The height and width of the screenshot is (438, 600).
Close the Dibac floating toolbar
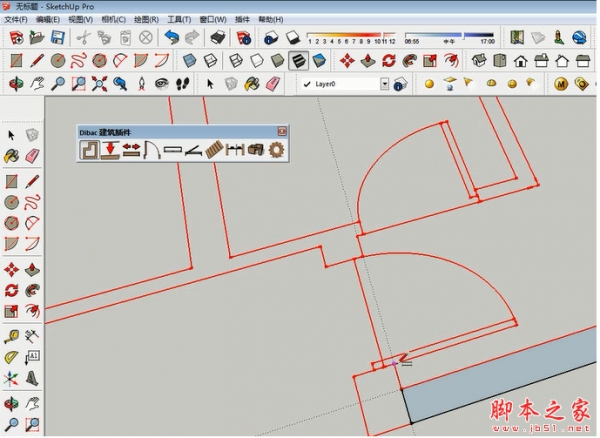pyautogui.click(x=282, y=131)
